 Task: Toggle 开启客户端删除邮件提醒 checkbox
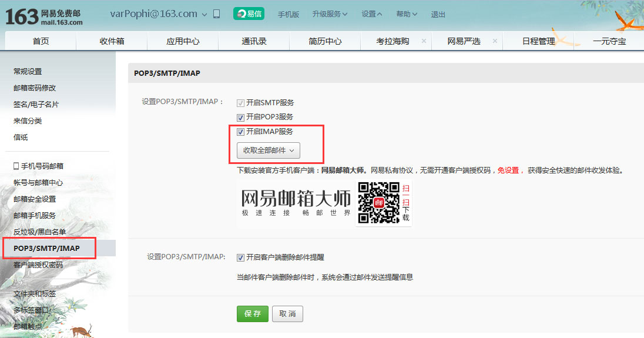(x=241, y=258)
